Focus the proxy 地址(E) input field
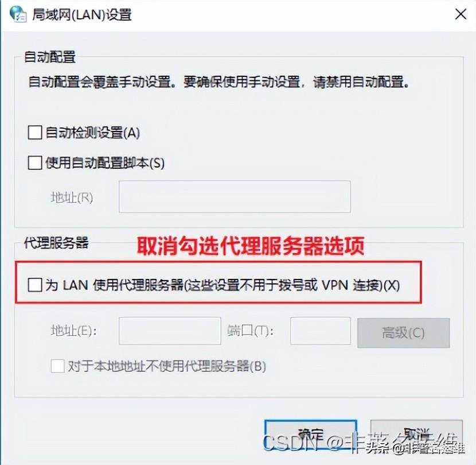Image resolution: width=476 pixels, height=465 pixels. [x=170, y=331]
